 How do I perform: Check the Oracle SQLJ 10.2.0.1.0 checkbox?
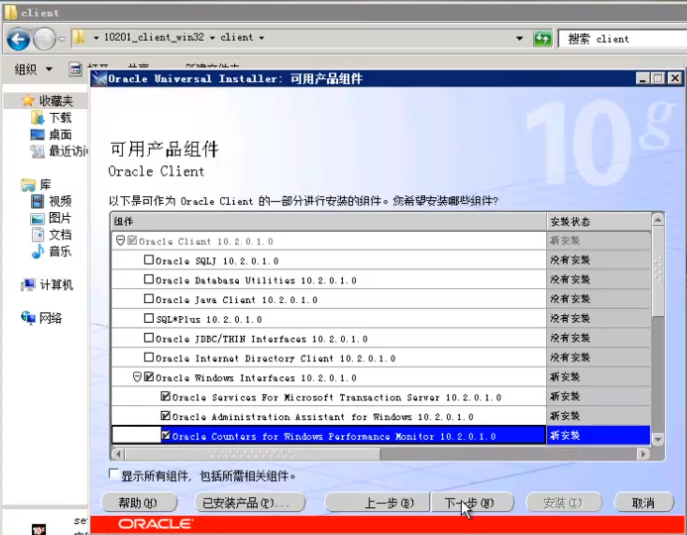[149, 260]
